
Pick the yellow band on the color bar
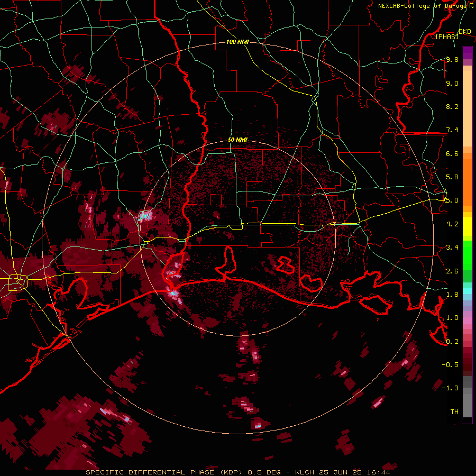(467, 226)
